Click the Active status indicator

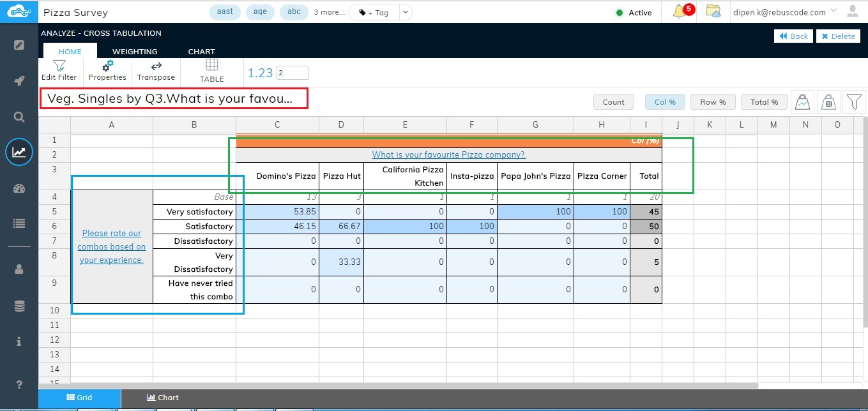[x=634, y=13]
